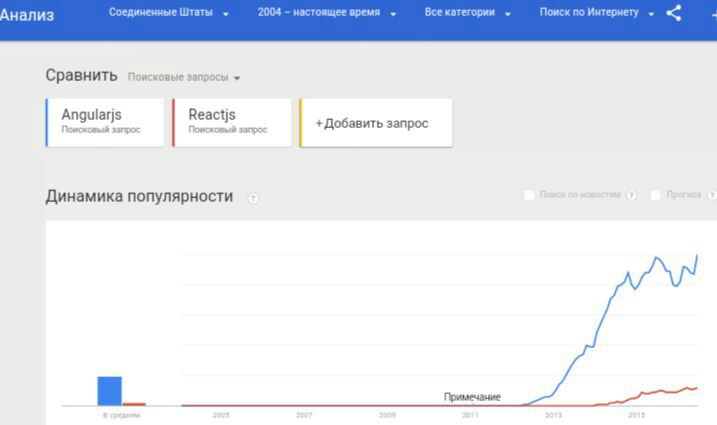This screenshot has height=425, width=717.
Task: Open the Соединенные Штаты region dropdown
Action: click(x=169, y=13)
